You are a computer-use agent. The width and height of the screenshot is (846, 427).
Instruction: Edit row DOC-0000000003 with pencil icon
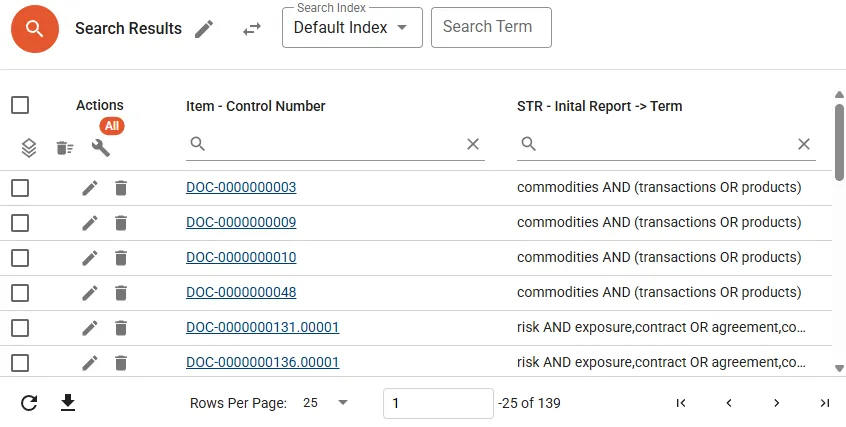90,188
